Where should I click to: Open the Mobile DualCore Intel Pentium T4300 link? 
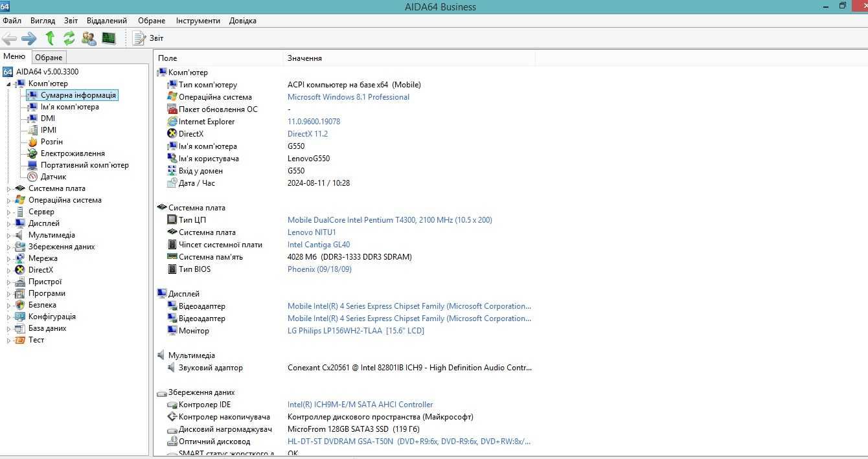click(x=390, y=220)
